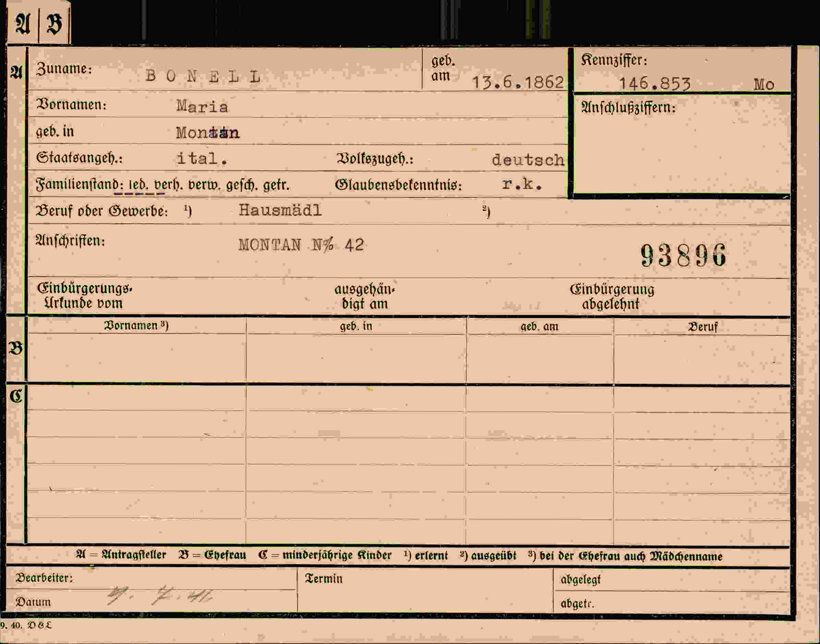Select the address 'MONTAN N% 42'

(301, 245)
